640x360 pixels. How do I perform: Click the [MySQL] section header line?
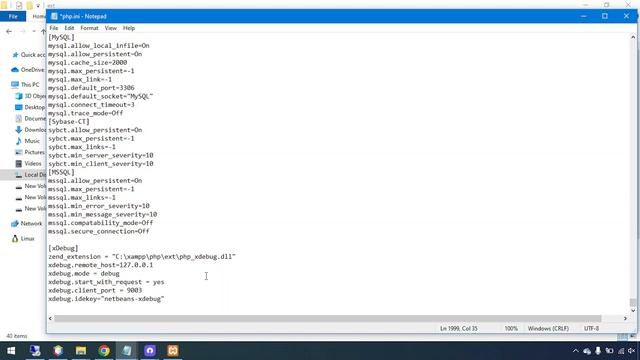(x=61, y=37)
